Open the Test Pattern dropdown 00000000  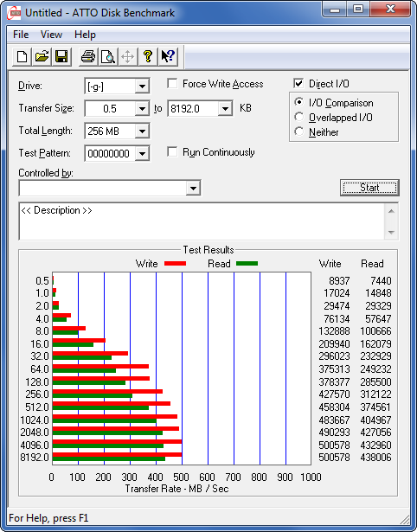coord(142,153)
